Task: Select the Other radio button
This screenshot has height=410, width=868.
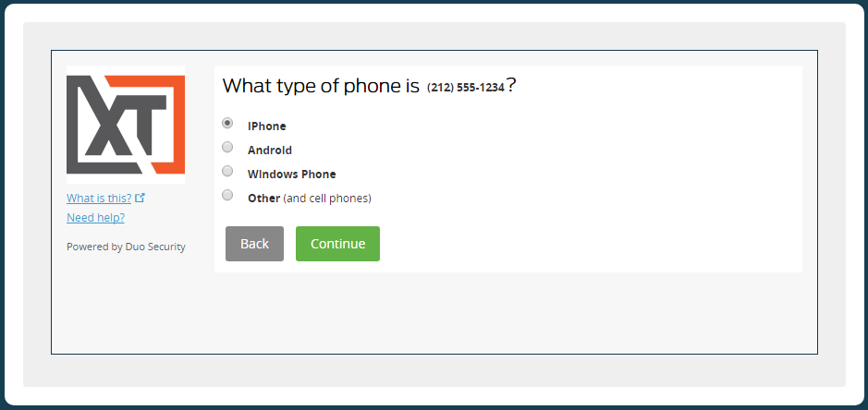Action: tap(227, 195)
